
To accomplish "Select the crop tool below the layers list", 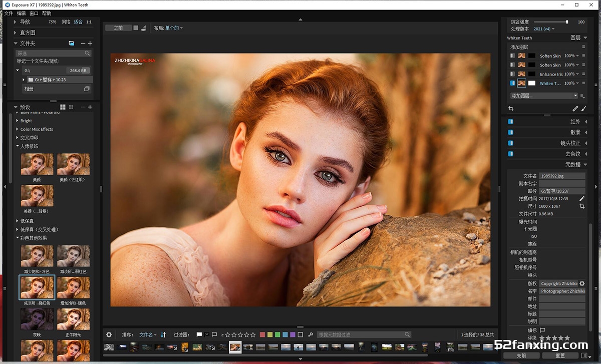I will click(511, 108).
